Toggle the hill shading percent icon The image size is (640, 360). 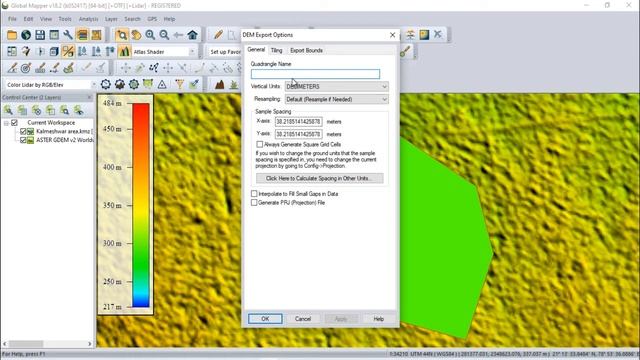(68, 51)
